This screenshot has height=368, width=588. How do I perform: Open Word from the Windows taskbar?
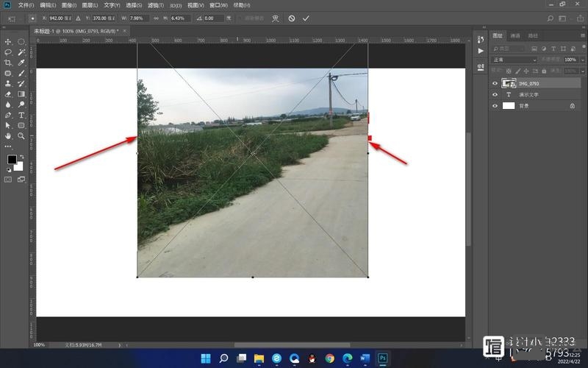[x=365, y=358]
